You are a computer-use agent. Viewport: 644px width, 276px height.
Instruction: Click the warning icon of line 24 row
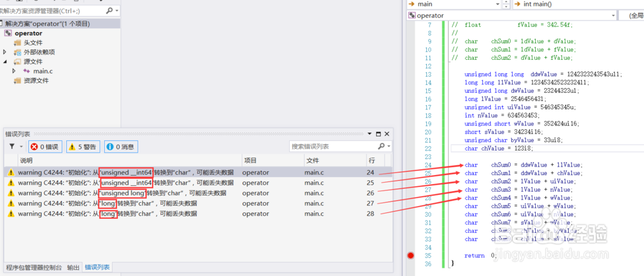pos(11,172)
